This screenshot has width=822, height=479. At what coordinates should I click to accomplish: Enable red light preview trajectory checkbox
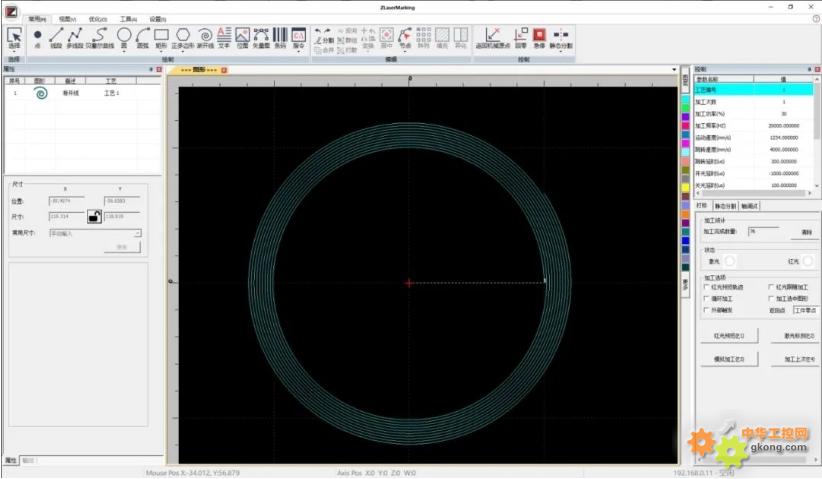(707, 287)
